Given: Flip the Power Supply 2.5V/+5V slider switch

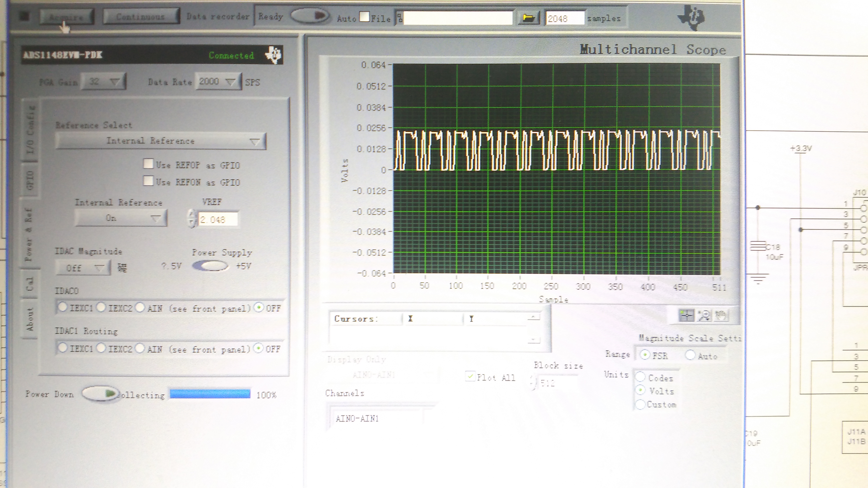Looking at the screenshot, I should pyautogui.click(x=210, y=266).
